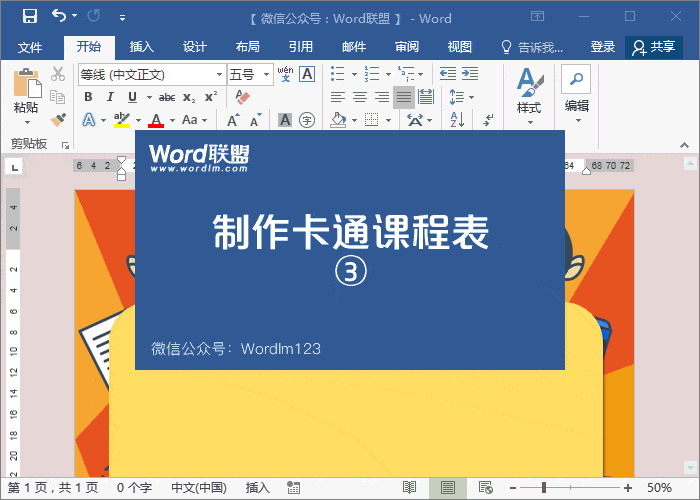Click the 50% zoom level

[659, 488]
